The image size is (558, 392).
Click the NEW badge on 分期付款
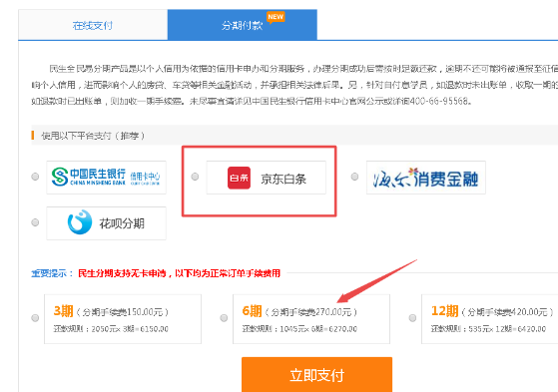tap(276, 17)
